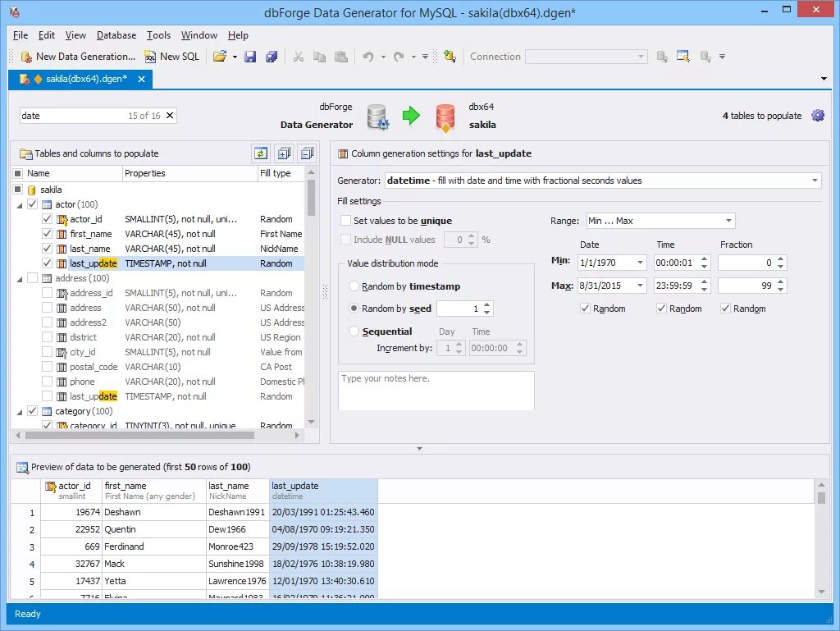Click the Save All icon
Image resolution: width=840 pixels, height=631 pixels.
[272, 57]
